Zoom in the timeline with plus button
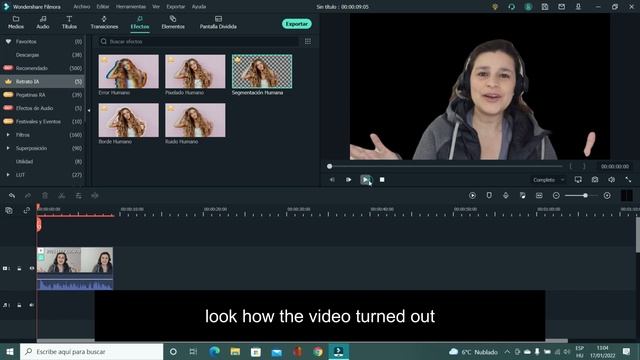The image size is (640, 360). [607, 196]
